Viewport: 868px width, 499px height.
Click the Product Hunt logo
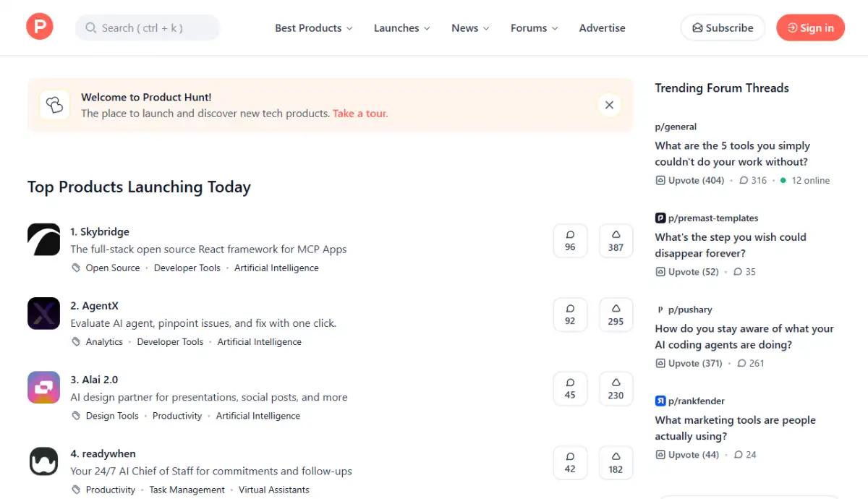tap(40, 27)
